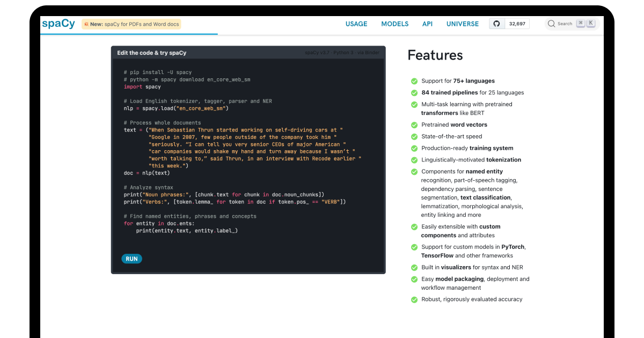The width and height of the screenshot is (644, 338).
Task: Click checkmark beside Linguistically-motivated tokenization
Action: pos(414,160)
